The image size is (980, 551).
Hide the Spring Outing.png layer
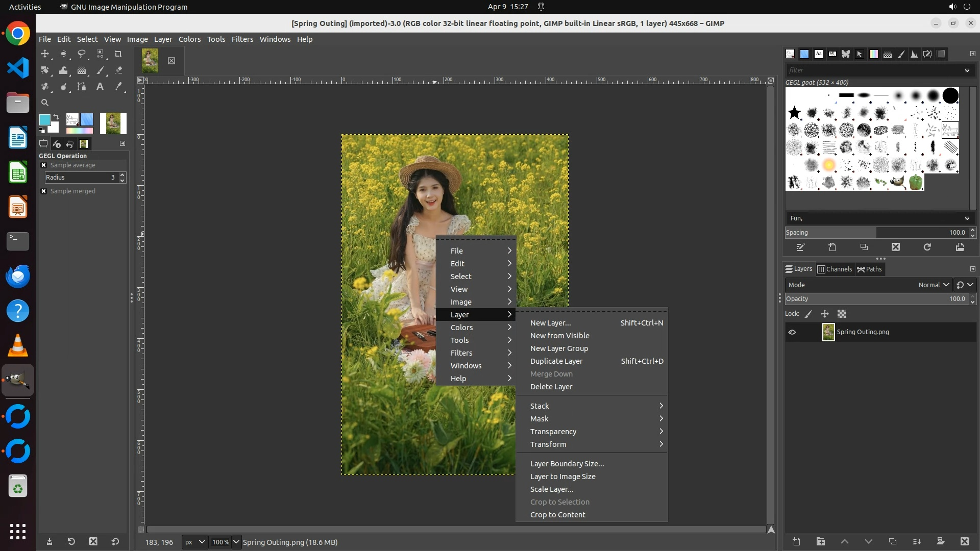click(792, 332)
